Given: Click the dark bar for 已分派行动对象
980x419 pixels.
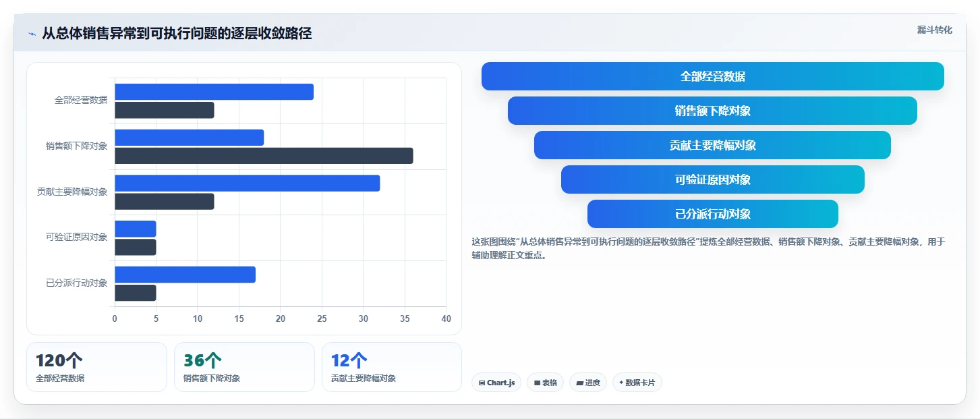Looking at the screenshot, I should coord(135,293).
